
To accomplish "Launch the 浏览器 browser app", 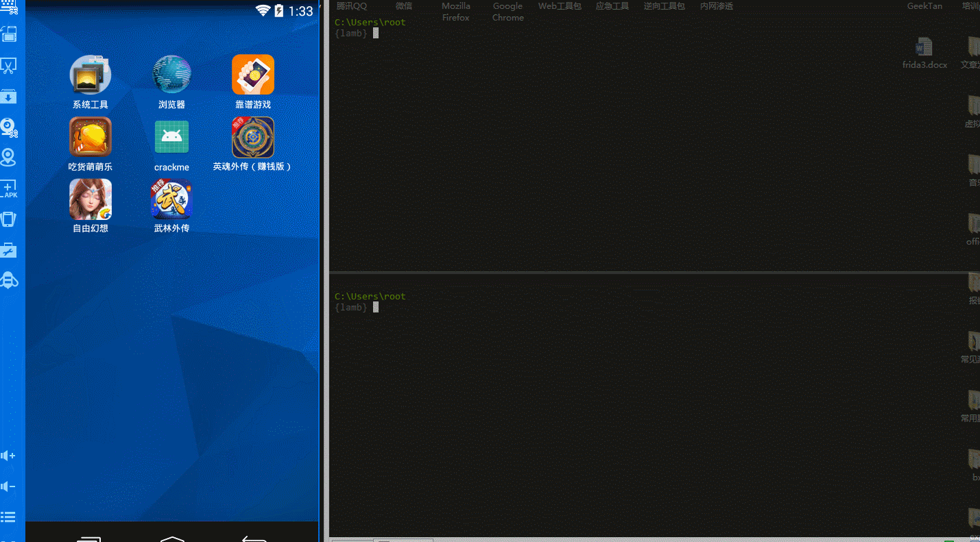I will (x=171, y=82).
